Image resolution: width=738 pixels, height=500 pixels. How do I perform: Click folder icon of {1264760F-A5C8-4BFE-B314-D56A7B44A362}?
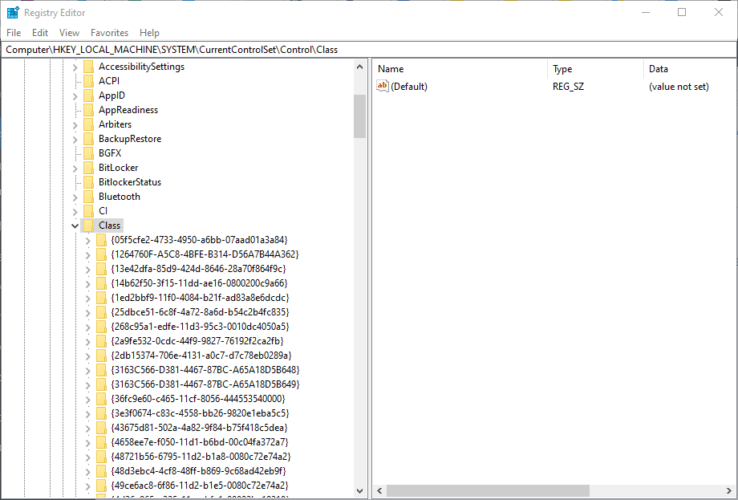pyautogui.click(x=101, y=255)
